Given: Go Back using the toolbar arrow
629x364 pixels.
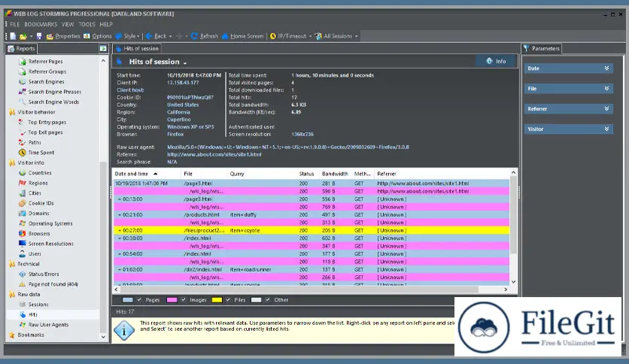Looking at the screenshot, I should [x=156, y=36].
